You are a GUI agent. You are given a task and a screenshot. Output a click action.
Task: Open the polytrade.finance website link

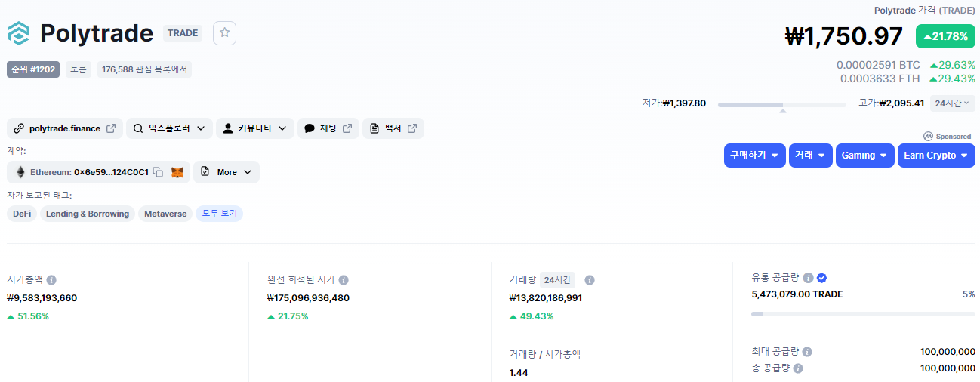64,128
